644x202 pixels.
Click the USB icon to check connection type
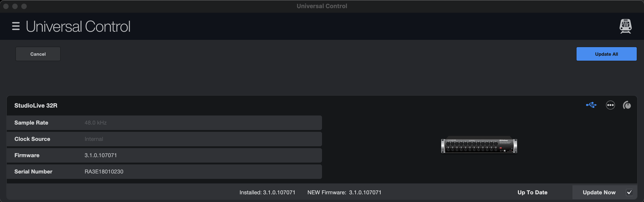point(591,105)
